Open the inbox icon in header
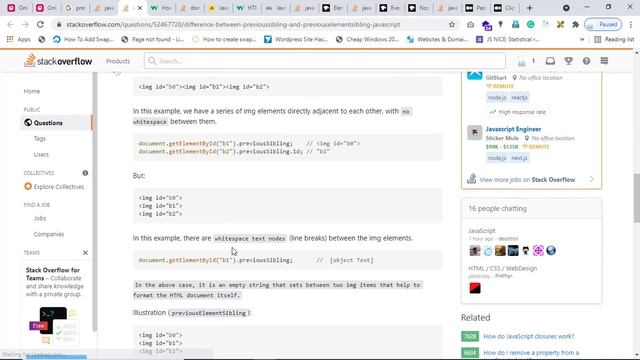 [x=550, y=61]
